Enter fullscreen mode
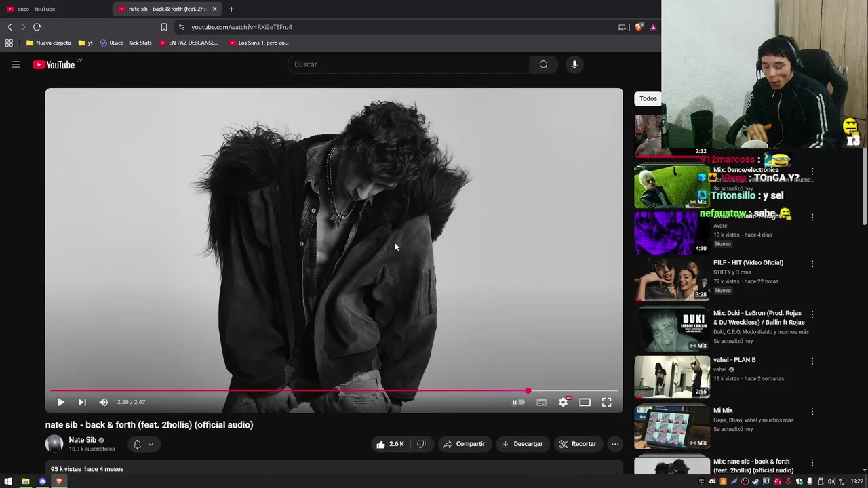868x488 pixels. [x=607, y=402]
